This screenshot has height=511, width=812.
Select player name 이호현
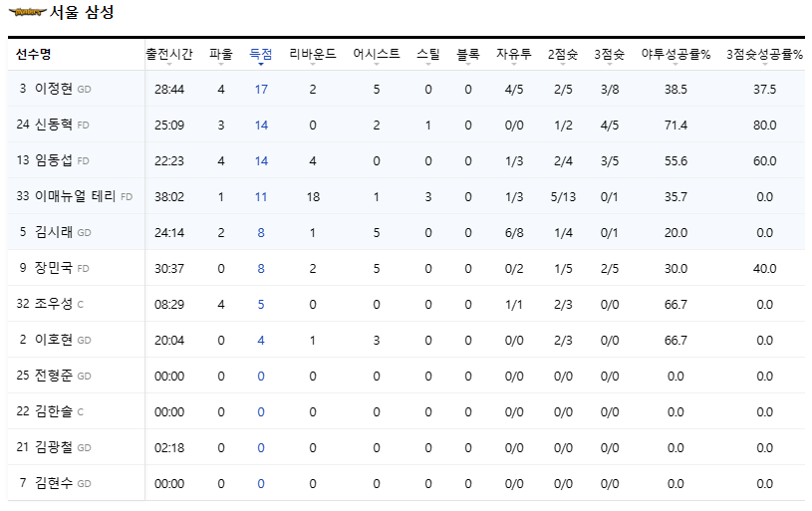click(54, 340)
